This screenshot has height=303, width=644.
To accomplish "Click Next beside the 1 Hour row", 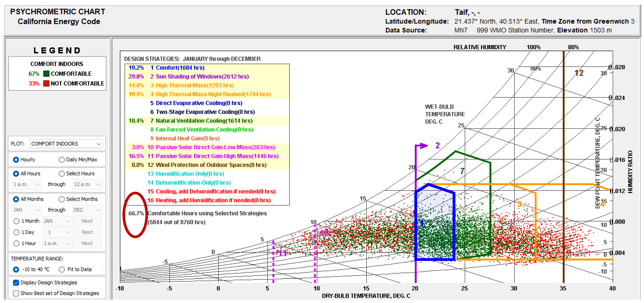I will click(x=87, y=243).
